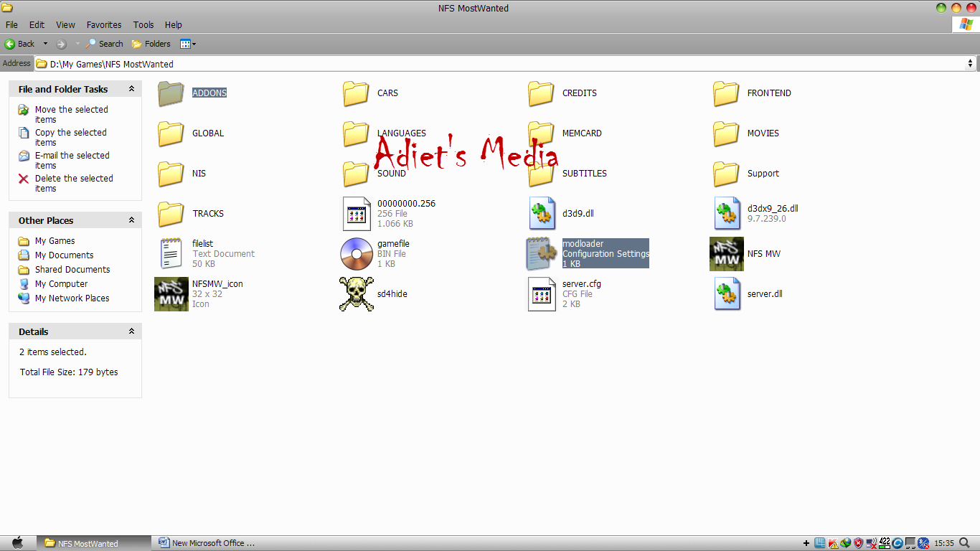Open the Help menu
Viewport: 980px width, 551px height.
tap(173, 24)
